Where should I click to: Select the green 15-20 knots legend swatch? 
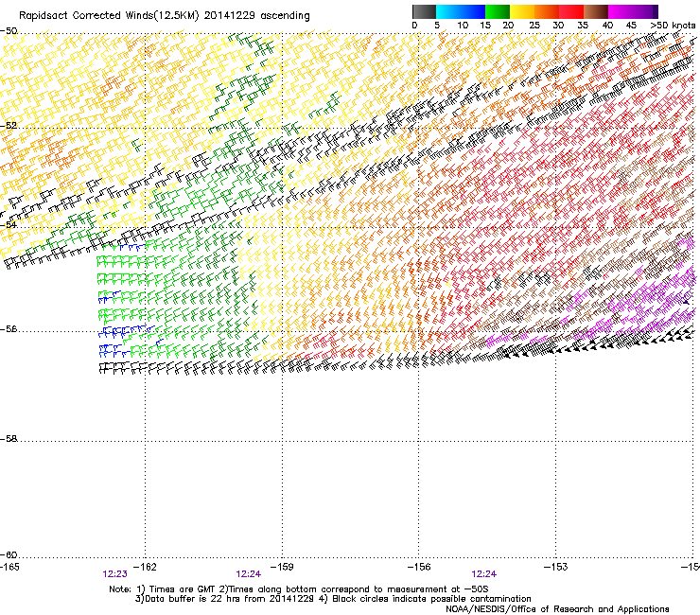(x=498, y=11)
